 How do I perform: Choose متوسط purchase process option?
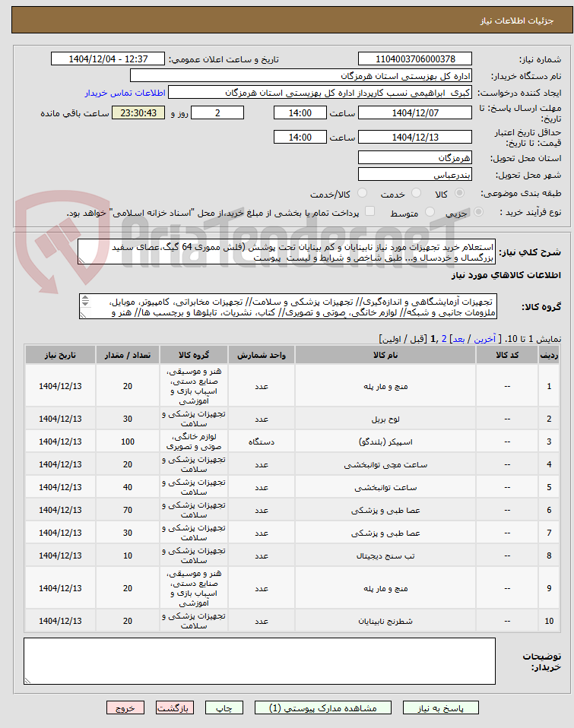click(x=430, y=212)
